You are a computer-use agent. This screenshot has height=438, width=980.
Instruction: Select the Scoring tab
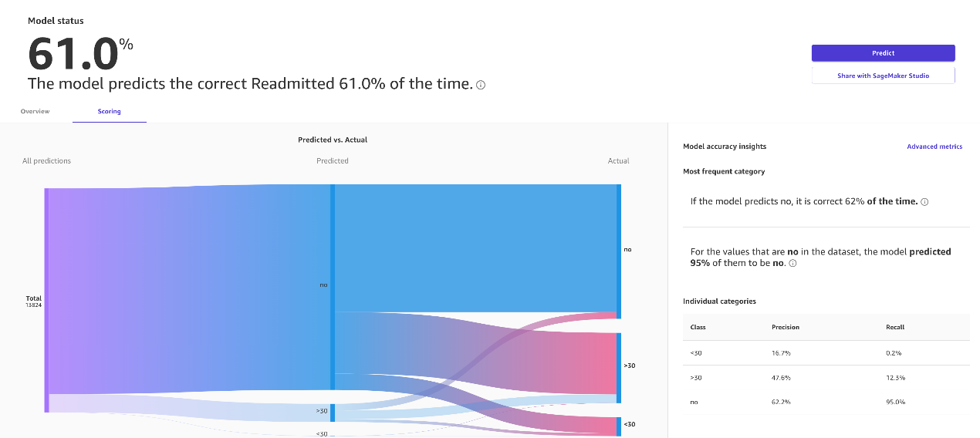(x=109, y=112)
